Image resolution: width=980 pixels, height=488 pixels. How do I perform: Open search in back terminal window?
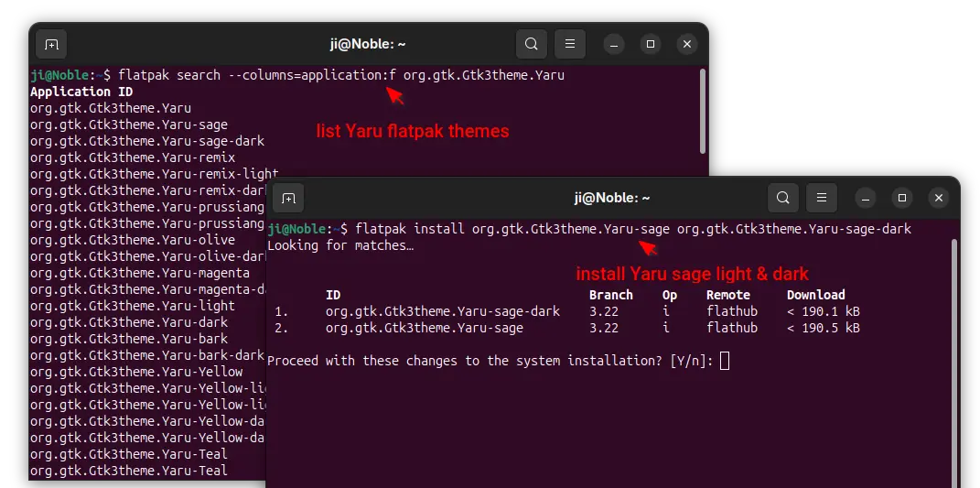click(532, 45)
